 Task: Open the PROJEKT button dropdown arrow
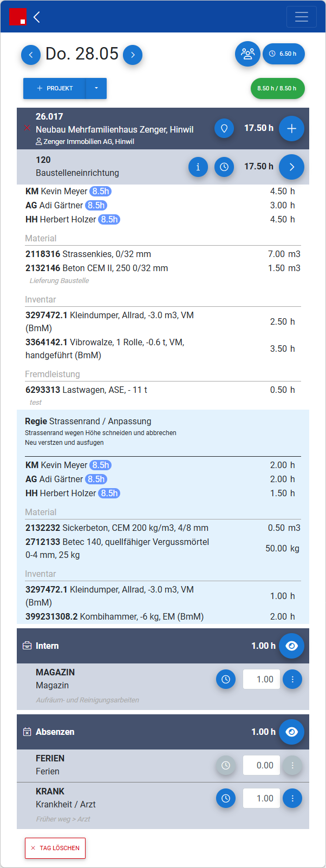point(96,88)
